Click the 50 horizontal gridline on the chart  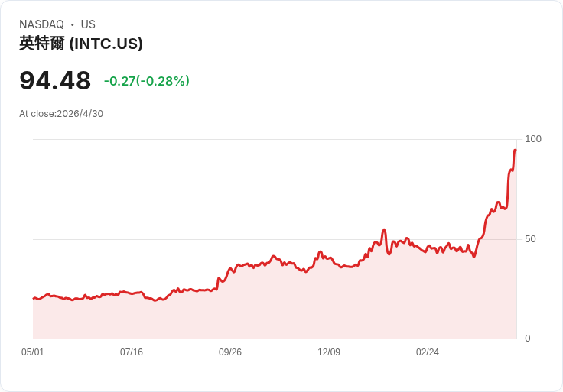(275, 239)
